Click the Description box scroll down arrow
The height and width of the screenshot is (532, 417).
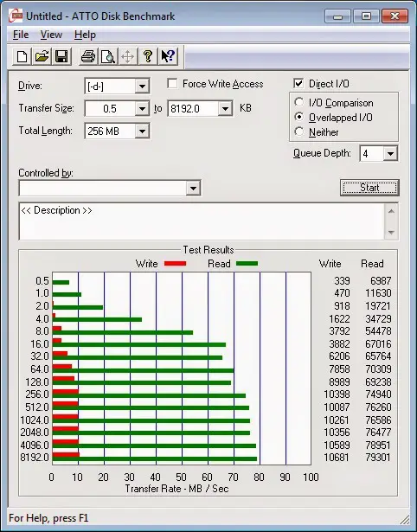[x=391, y=233]
